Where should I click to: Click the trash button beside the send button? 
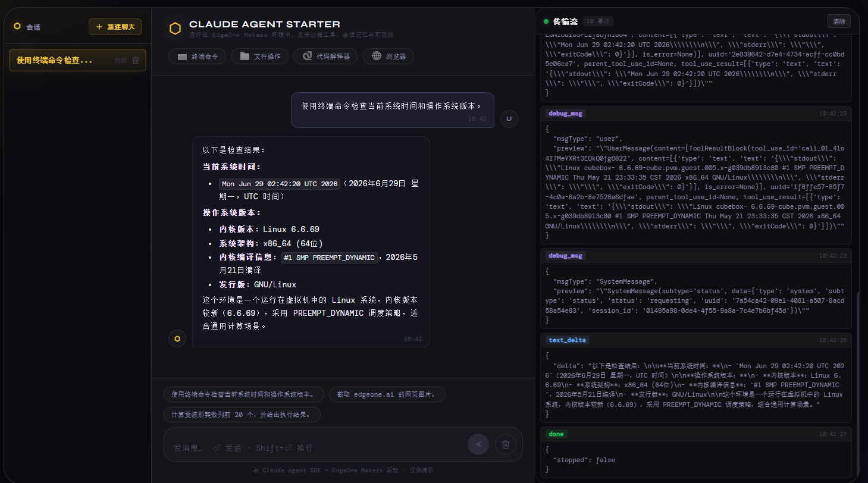(x=506, y=444)
